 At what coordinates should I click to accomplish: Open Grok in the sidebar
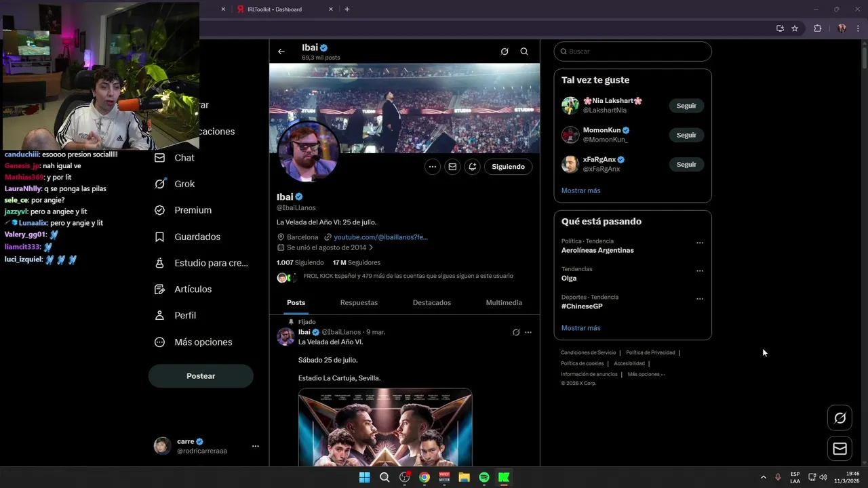pyautogui.click(x=175, y=184)
